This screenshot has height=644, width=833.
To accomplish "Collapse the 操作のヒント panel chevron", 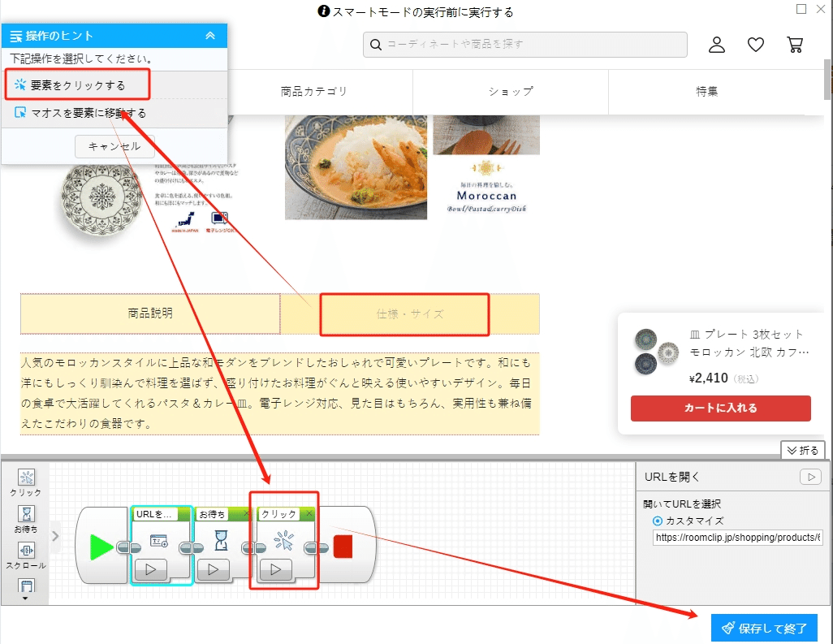I will (210, 36).
